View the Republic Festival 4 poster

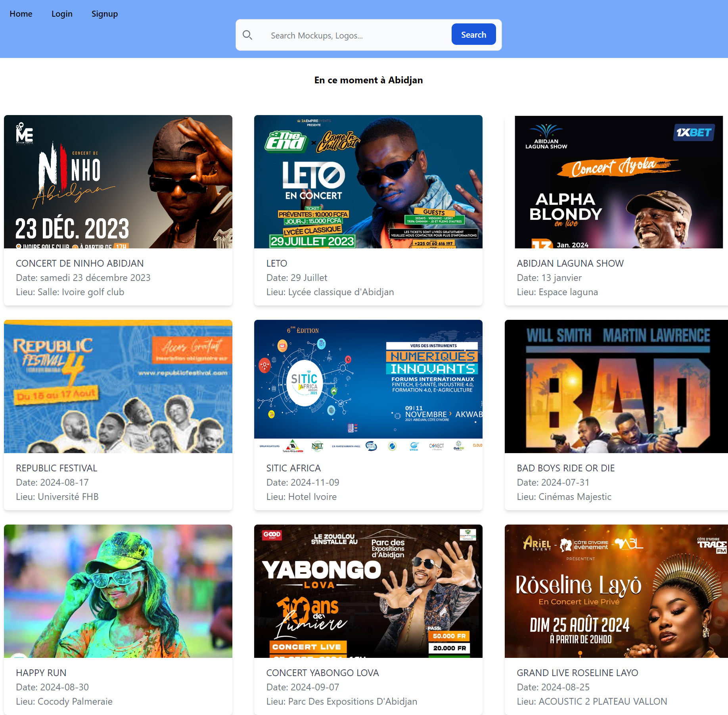pos(118,386)
